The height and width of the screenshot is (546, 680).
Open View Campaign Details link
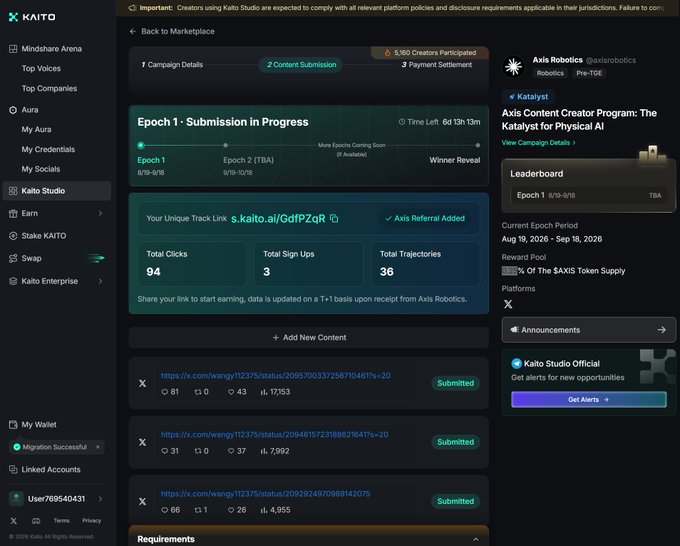tap(539, 143)
